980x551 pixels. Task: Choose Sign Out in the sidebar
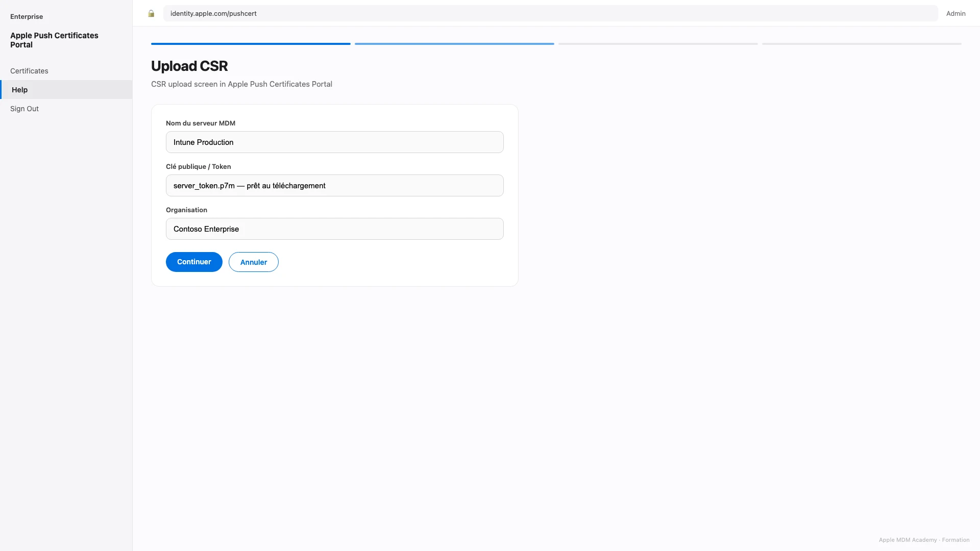[66, 109]
